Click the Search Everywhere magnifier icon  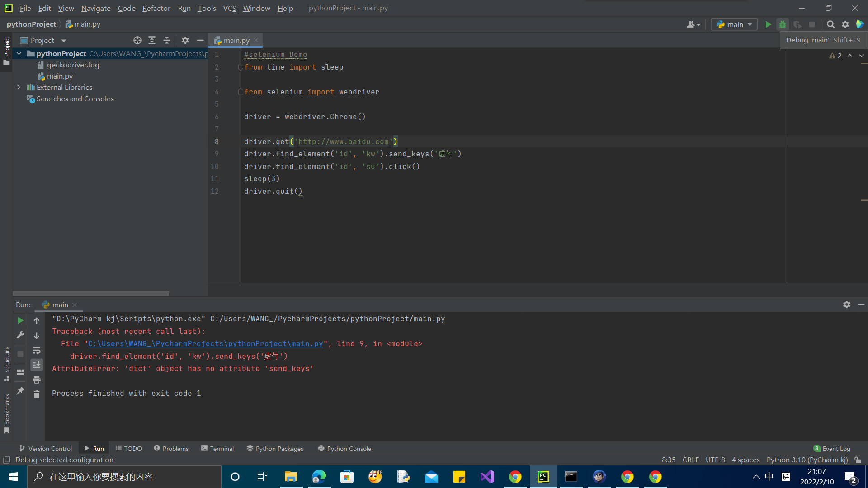tap(830, 24)
